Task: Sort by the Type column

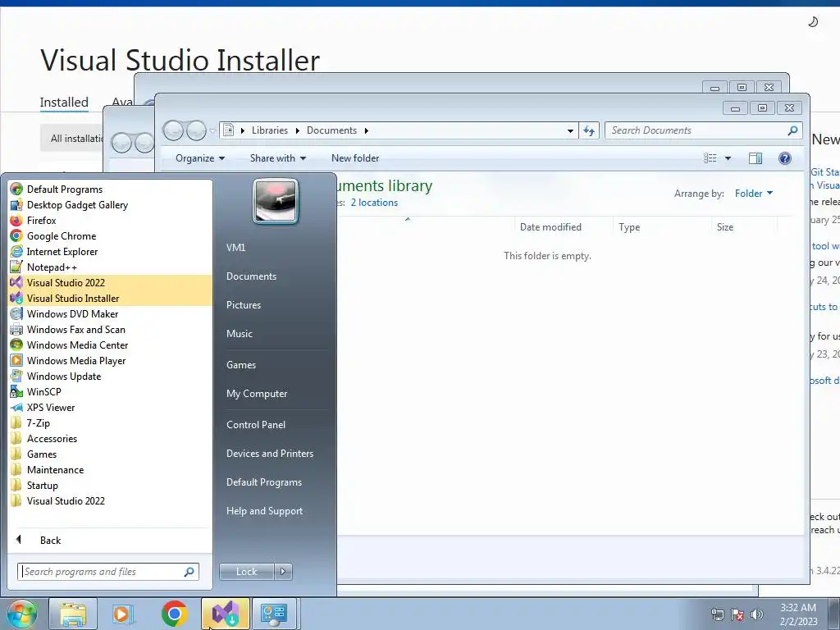Action: pyautogui.click(x=662, y=227)
